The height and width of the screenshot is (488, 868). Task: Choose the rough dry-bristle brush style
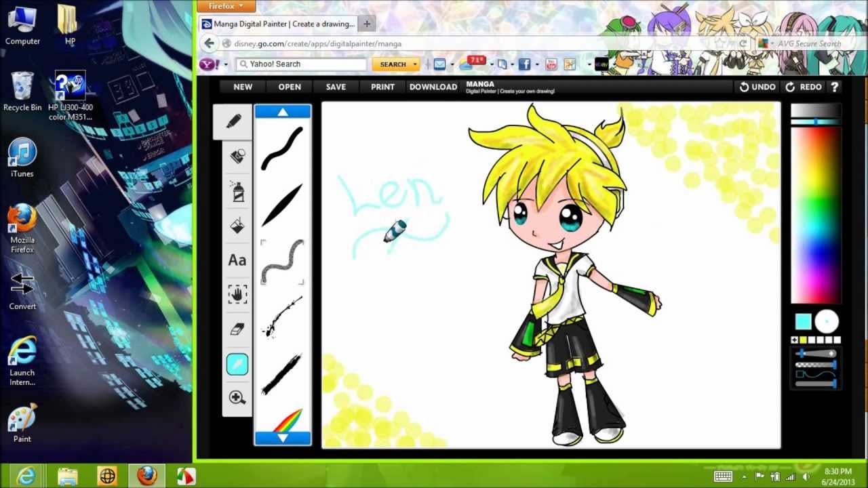coord(282,374)
